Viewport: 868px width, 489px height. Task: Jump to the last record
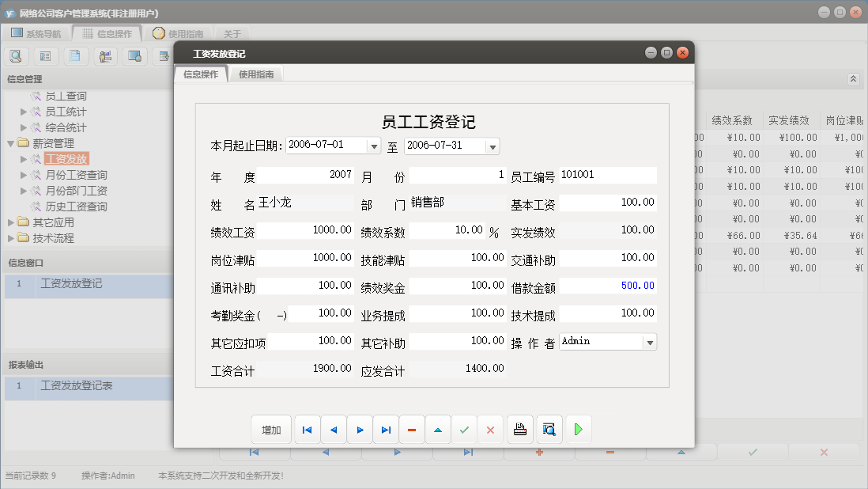pyautogui.click(x=386, y=429)
